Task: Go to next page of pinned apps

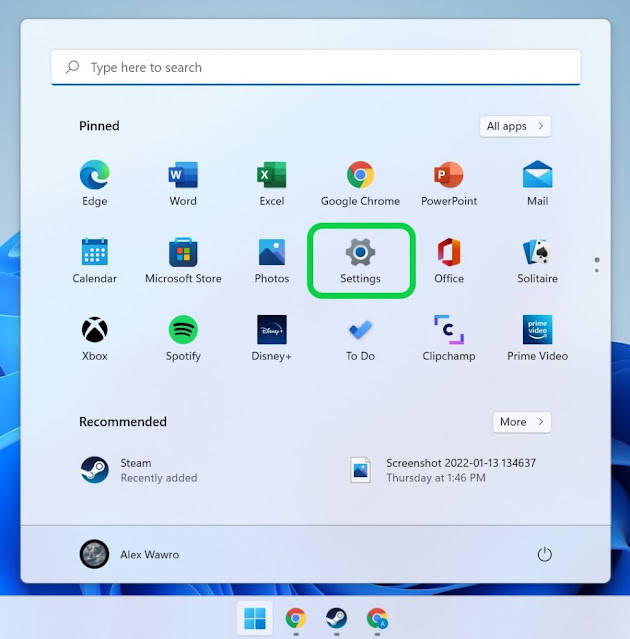Action: pyautogui.click(x=597, y=271)
